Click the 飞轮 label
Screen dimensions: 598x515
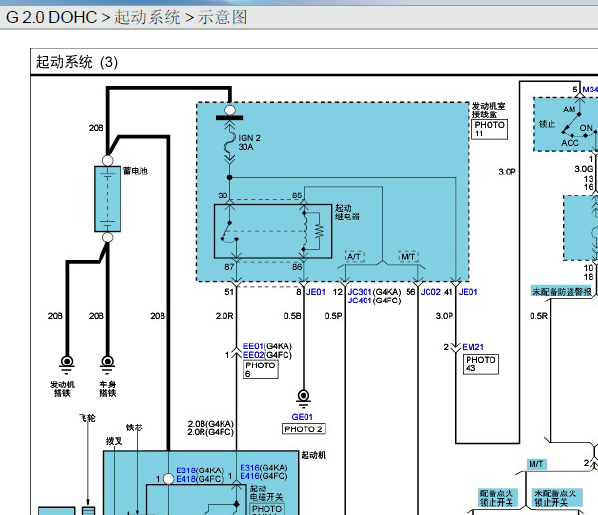point(87,418)
